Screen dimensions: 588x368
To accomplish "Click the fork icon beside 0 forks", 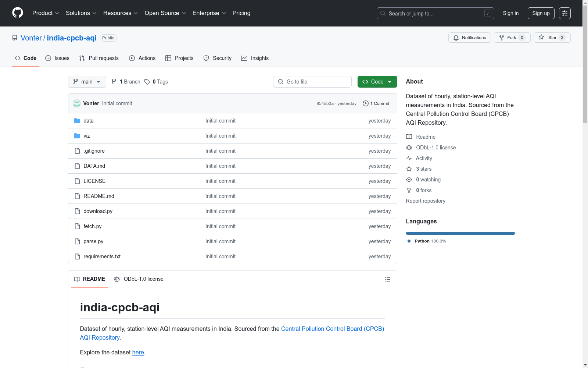I will (x=409, y=190).
